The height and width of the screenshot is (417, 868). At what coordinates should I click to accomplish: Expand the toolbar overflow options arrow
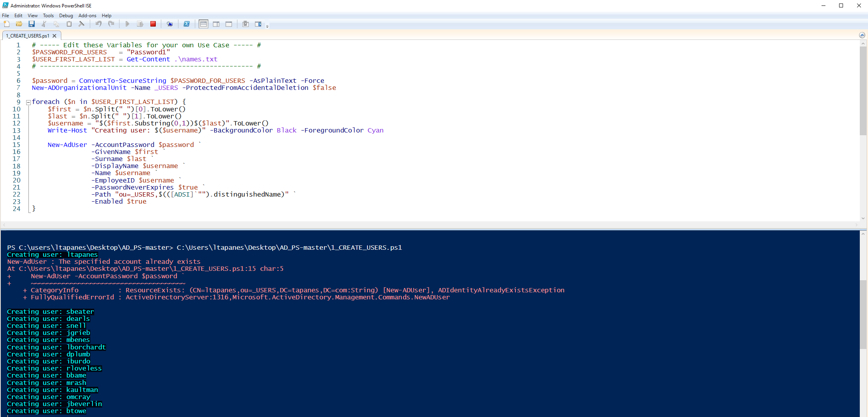click(267, 26)
